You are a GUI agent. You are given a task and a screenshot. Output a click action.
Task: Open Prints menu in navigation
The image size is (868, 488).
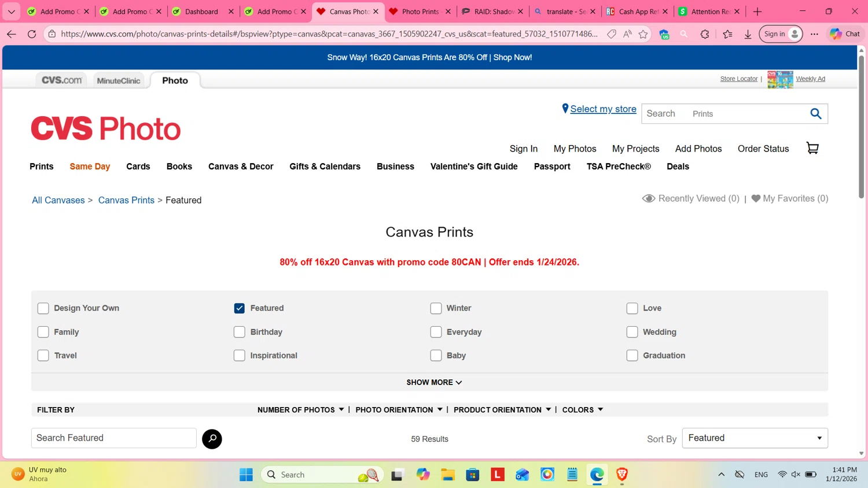(x=42, y=167)
